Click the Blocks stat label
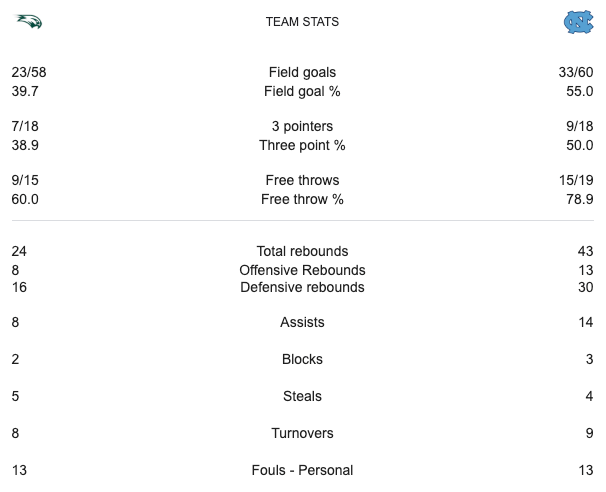This screenshot has width=606, height=492. click(302, 359)
